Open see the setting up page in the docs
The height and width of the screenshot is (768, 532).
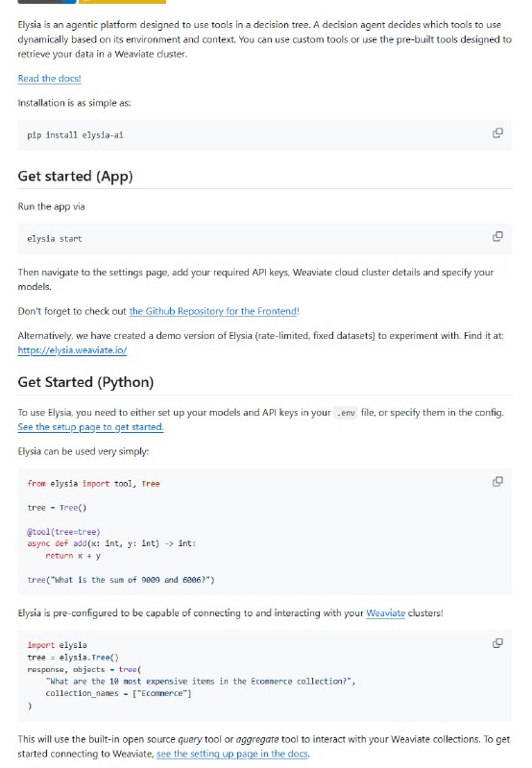tap(232, 754)
